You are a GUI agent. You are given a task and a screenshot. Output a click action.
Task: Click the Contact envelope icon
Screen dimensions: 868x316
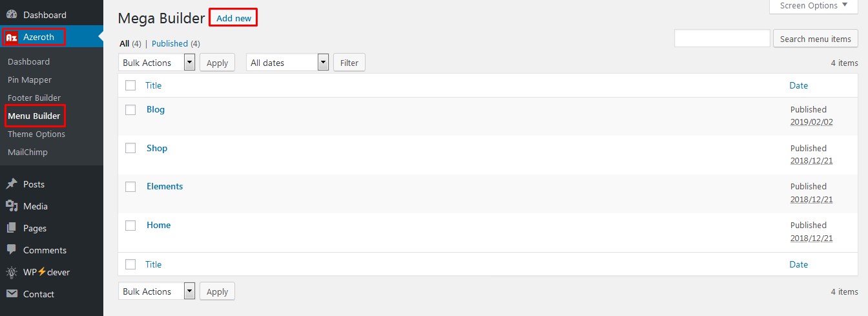pos(12,294)
